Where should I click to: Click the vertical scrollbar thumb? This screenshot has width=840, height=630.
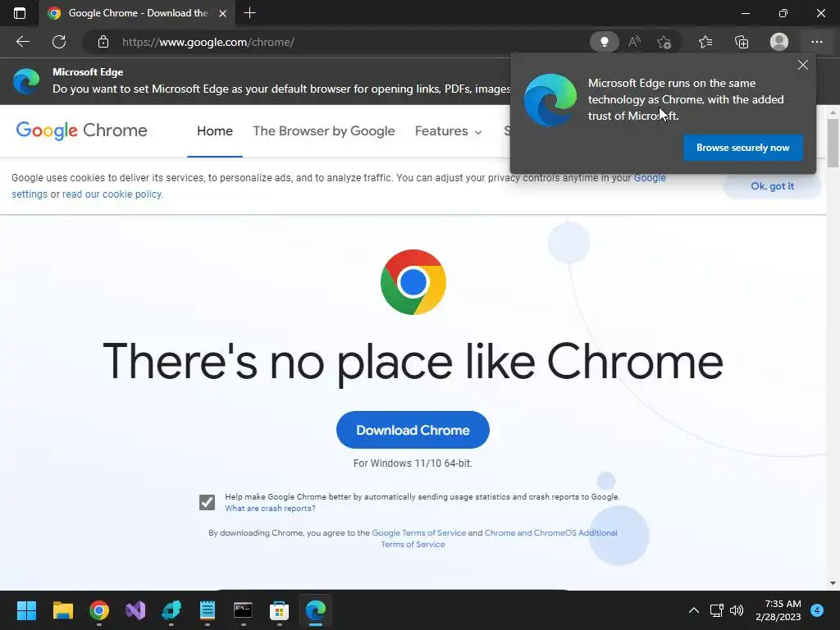(833, 143)
